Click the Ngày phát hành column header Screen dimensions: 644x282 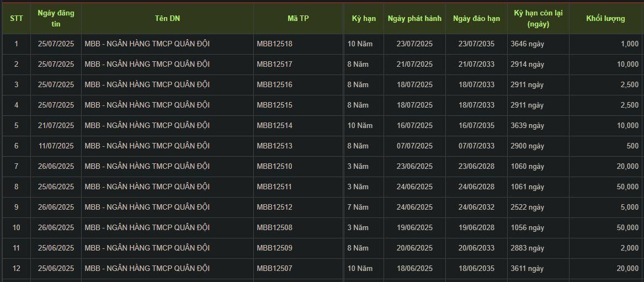[x=414, y=18]
